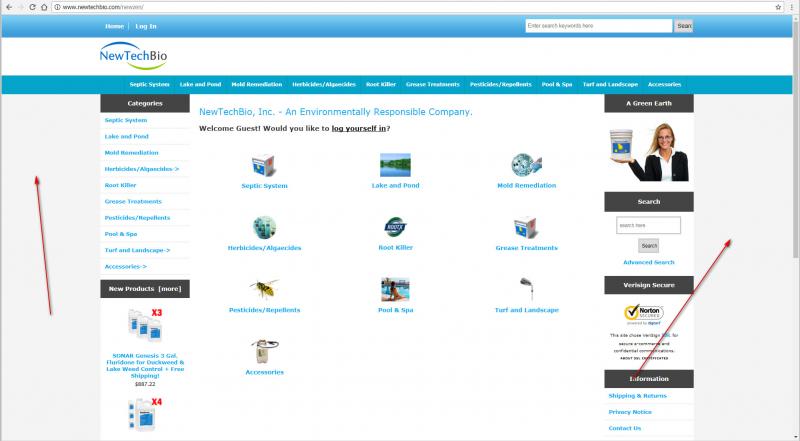Viewport: 800px width, 441px height.
Task: Open the X4 jugs product image
Action: point(145,414)
